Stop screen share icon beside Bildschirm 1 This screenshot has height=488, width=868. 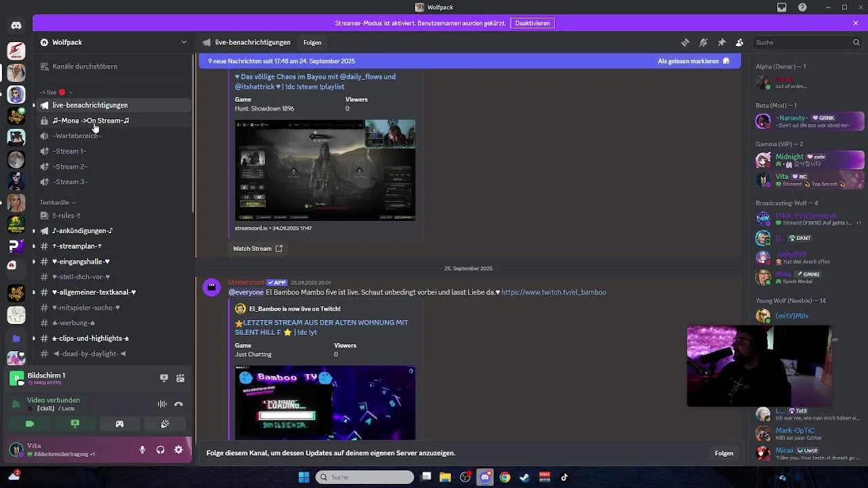tap(163, 378)
